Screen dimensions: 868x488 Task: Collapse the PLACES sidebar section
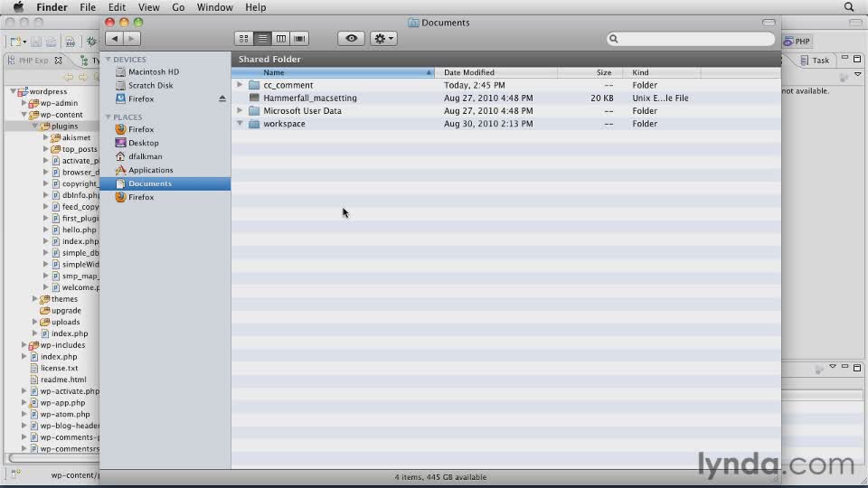point(108,117)
